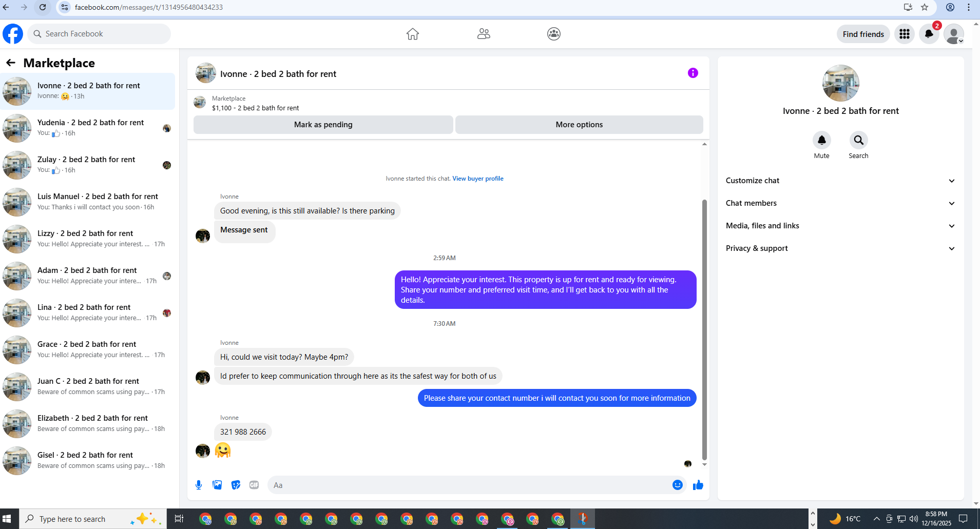Open the Friends icon in top navigation
Screen dimensions: 980x529
(484, 34)
